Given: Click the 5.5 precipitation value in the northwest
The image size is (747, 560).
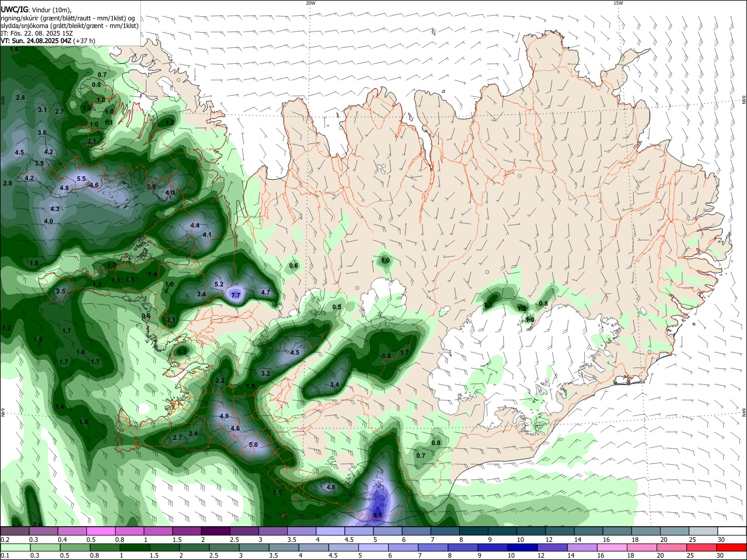Looking at the screenshot, I should click(x=81, y=179).
